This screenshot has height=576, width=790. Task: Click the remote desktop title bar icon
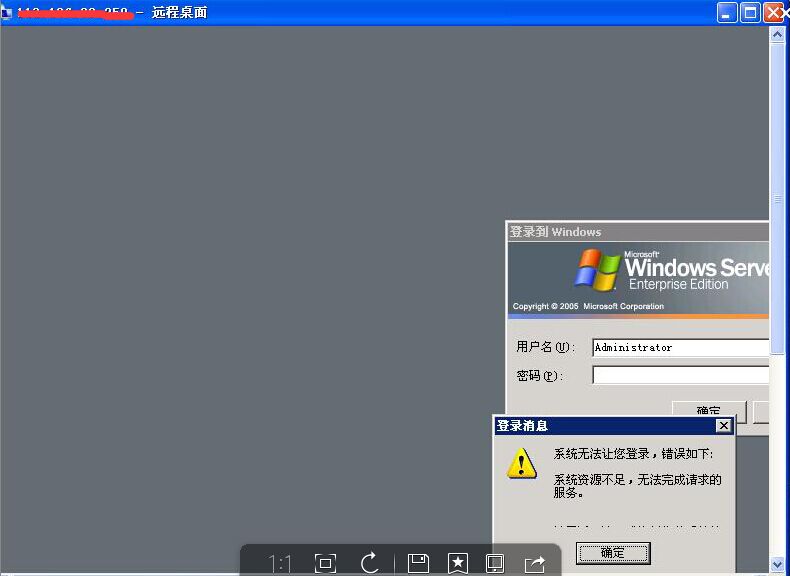click(6, 13)
